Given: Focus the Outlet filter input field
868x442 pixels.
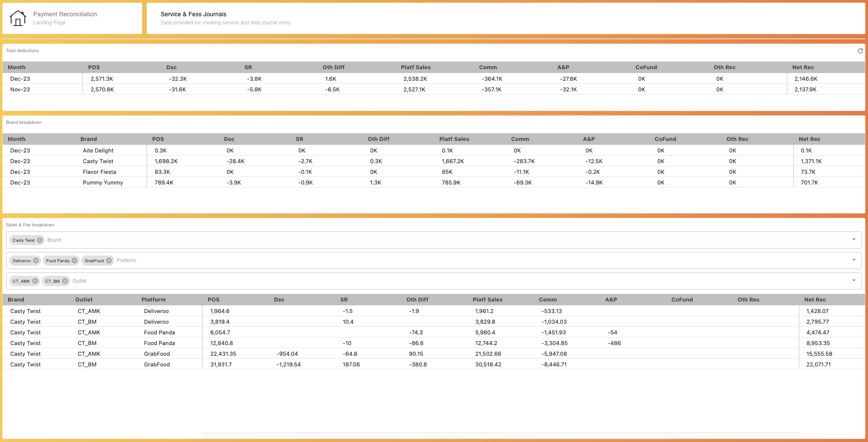Looking at the screenshot, I should click(x=433, y=281).
